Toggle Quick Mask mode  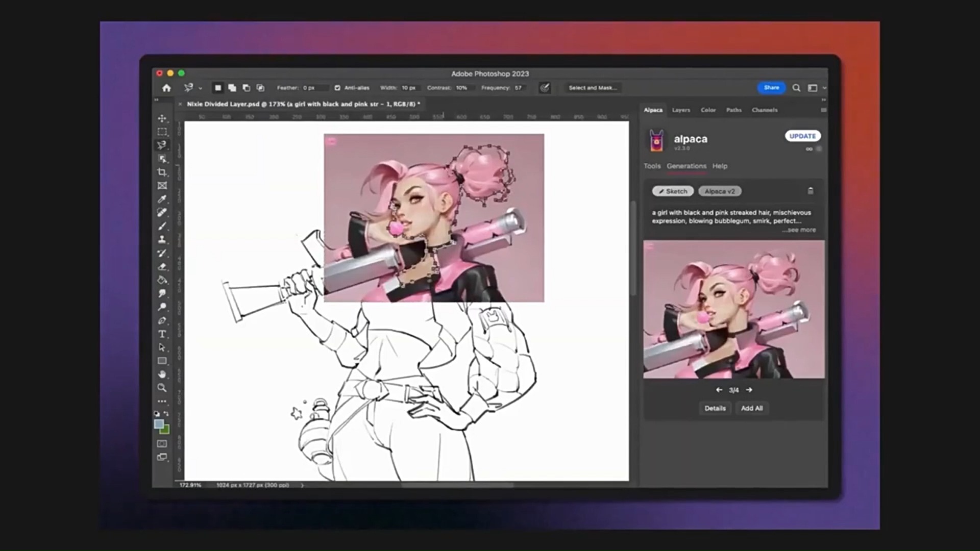pyautogui.click(x=162, y=444)
